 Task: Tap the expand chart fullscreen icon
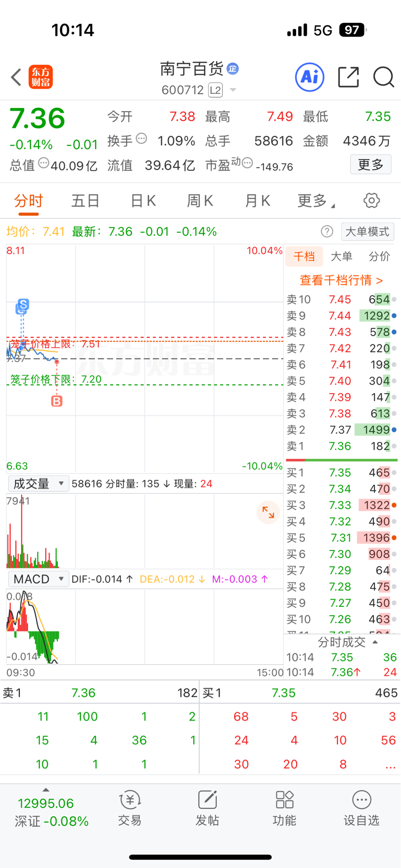pos(268,512)
